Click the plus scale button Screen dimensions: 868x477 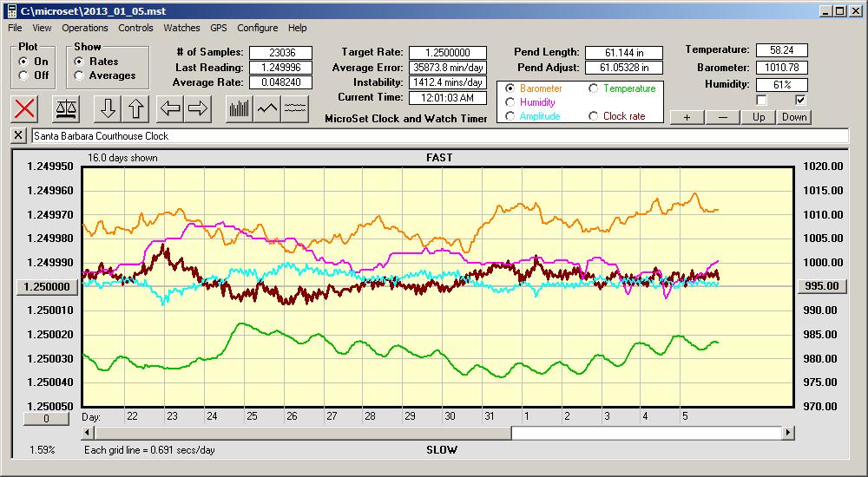[x=687, y=117]
